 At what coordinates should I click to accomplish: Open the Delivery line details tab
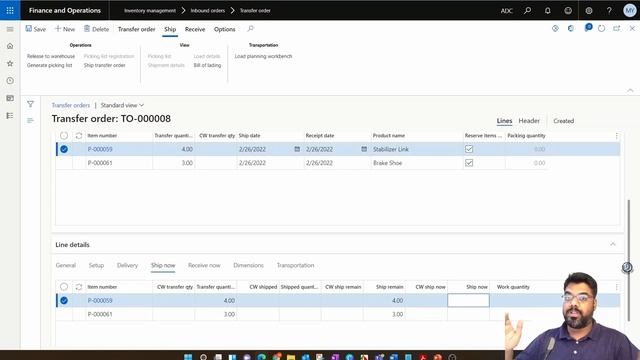pyautogui.click(x=127, y=265)
